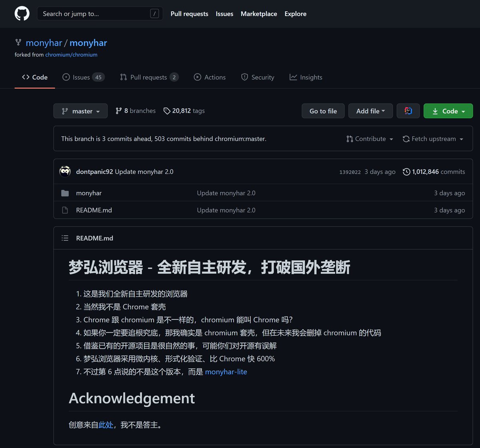Click the JetBrains icon button
The height and width of the screenshot is (448, 480).
coord(408,111)
